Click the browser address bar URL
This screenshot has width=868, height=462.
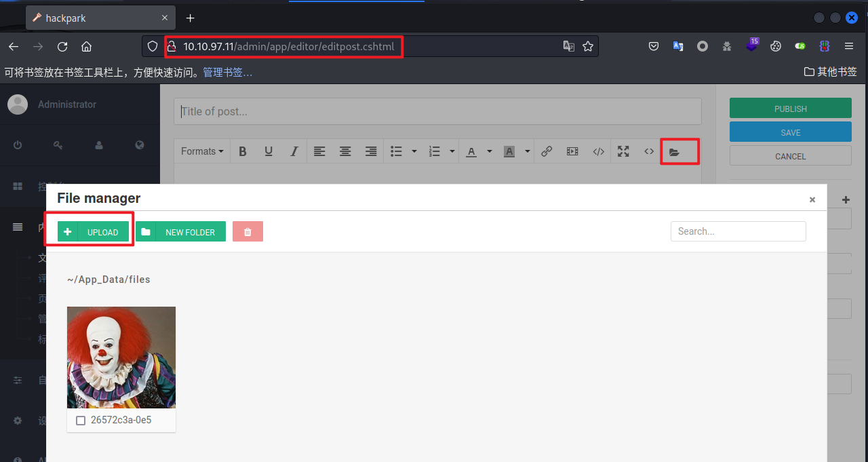(288, 47)
